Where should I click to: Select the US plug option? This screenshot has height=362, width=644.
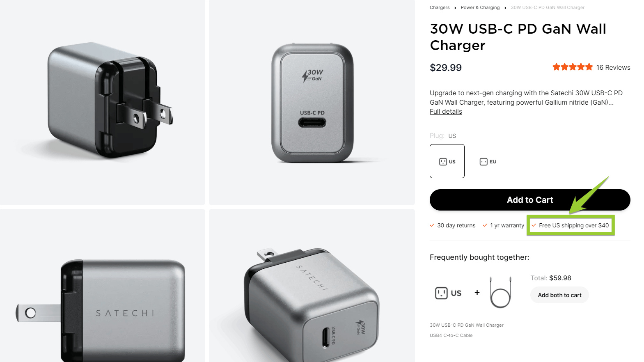coord(447,161)
